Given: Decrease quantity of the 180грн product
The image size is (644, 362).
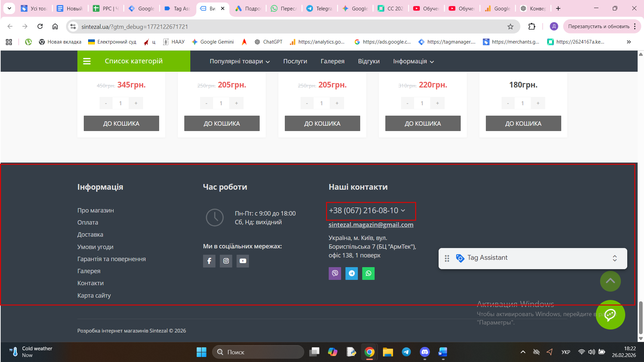Looking at the screenshot, I should coord(508,103).
